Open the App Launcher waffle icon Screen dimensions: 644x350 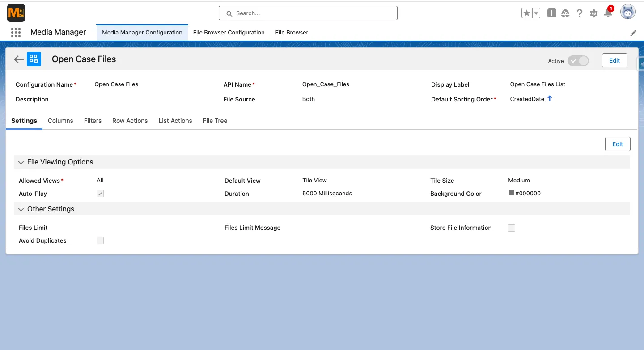pos(16,32)
